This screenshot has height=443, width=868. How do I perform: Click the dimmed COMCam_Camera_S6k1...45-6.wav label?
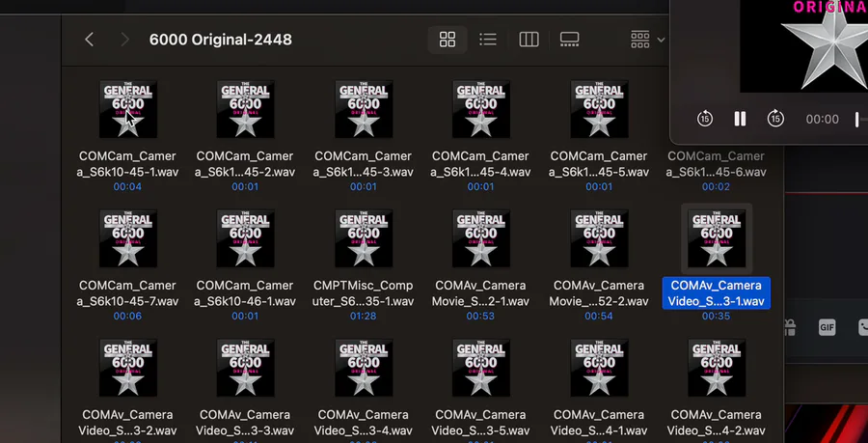(x=716, y=164)
